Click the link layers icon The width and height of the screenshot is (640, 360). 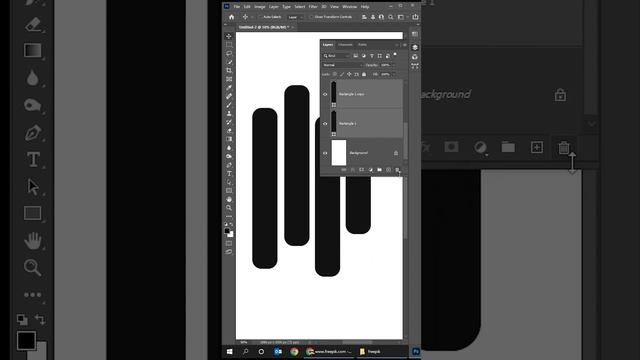[344, 170]
